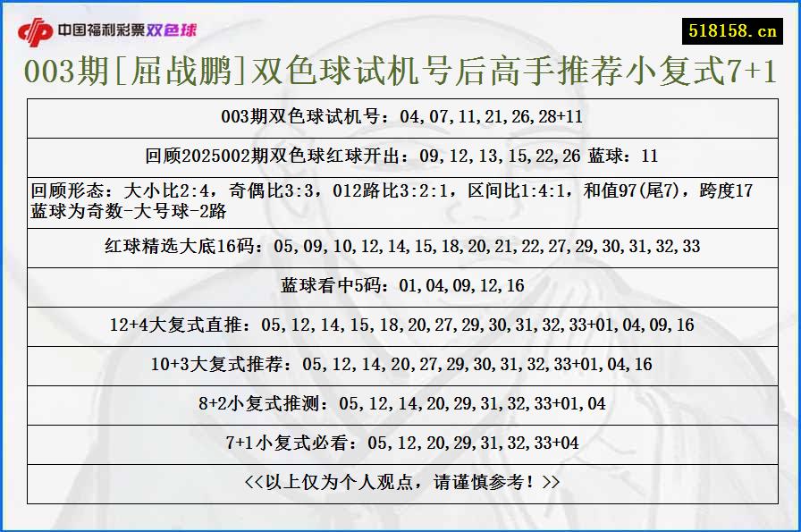
Task: Click the 003期双色球试机号 row
Action: point(400,114)
